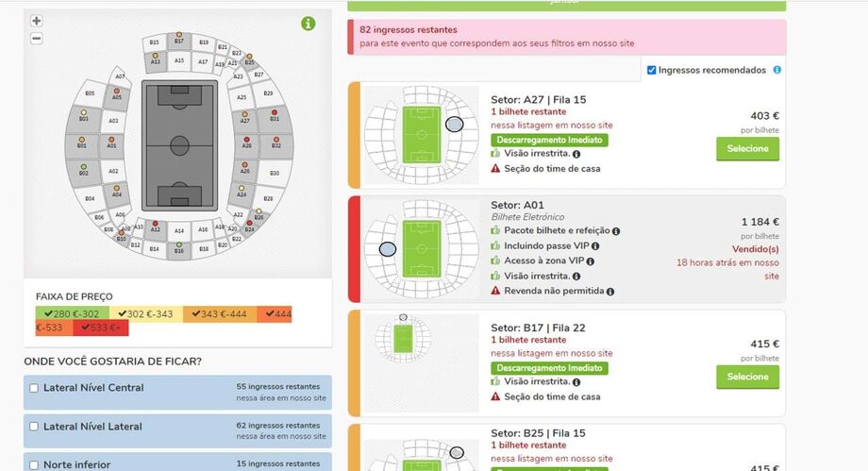
Task: Open the green map info icon
Action: [309, 24]
